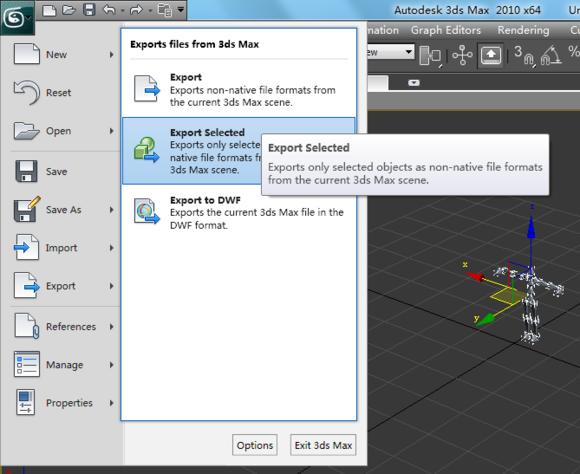Click the Options button
Viewport: 580px width, 474px height.
pos(255,445)
